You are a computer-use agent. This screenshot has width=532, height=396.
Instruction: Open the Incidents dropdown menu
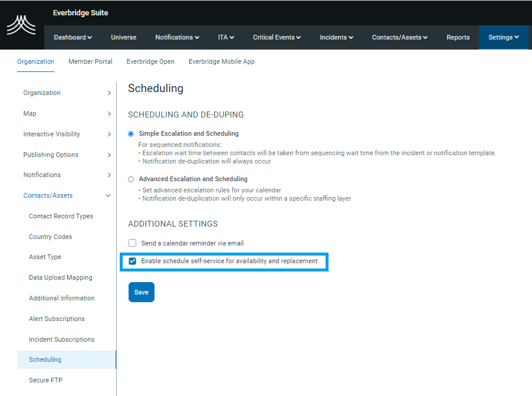pos(336,37)
